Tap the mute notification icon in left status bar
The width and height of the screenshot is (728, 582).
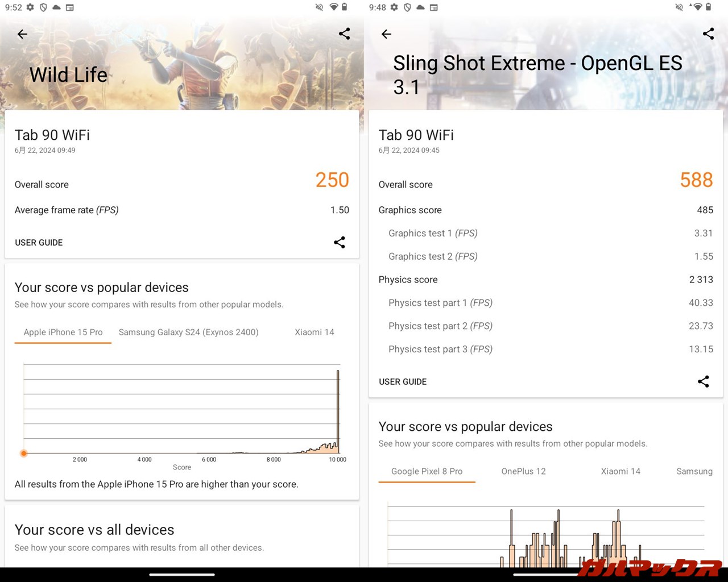[319, 7]
